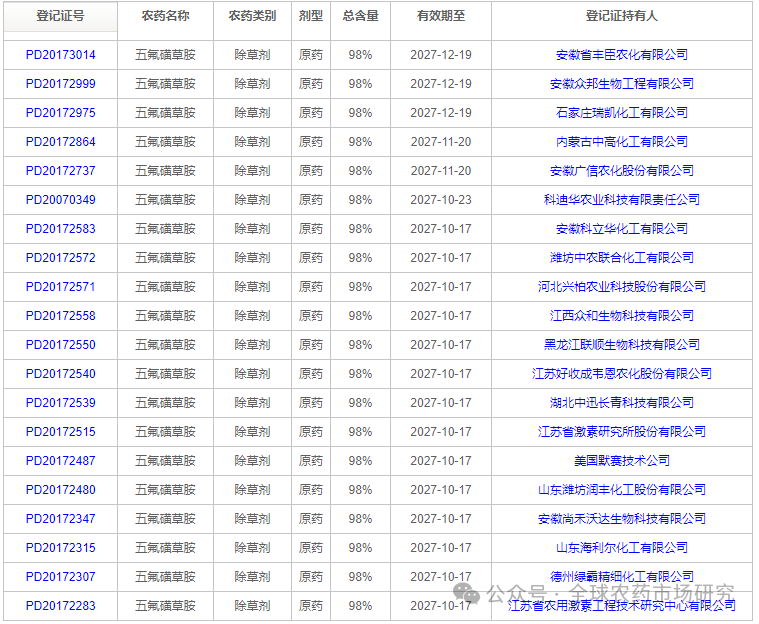The height and width of the screenshot is (624, 759).
Task: Select 除草剂 in PD20172999 row
Action: [x=252, y=84]
